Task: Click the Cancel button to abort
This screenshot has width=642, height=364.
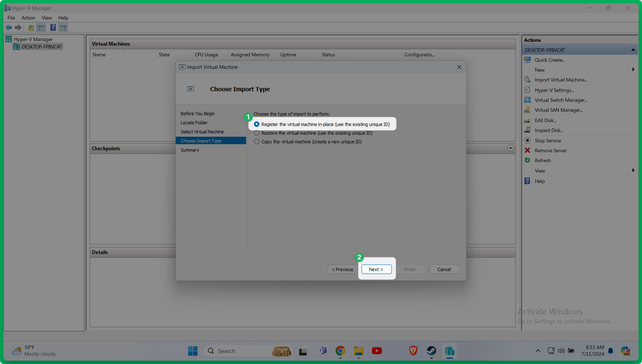Action: point(443,269)
